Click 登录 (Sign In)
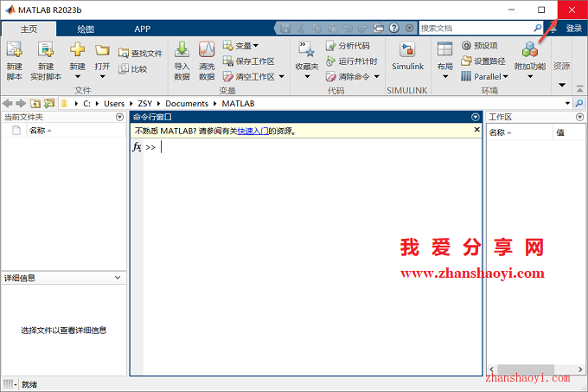Image resolution: width=588 pixels, height=392 pixels. pos(574,29)
